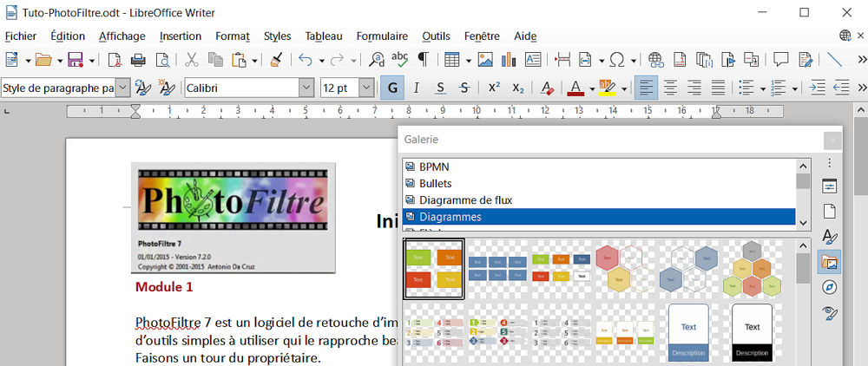Expand the Insert Table dropdown arrow
This screenshot has width=868, height=366.
coord(469,60)
